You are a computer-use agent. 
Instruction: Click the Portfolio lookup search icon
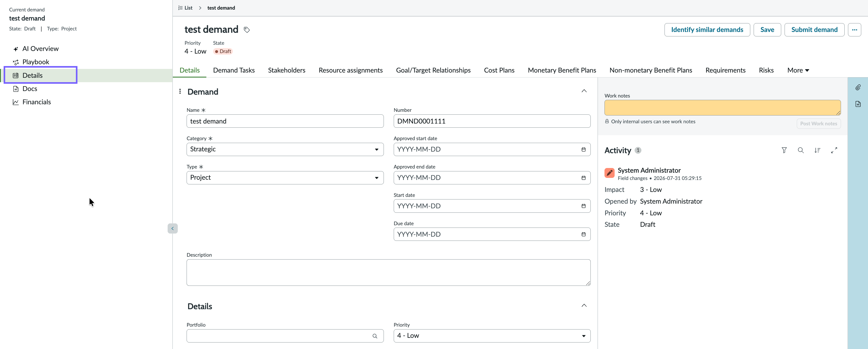point(375,336)
